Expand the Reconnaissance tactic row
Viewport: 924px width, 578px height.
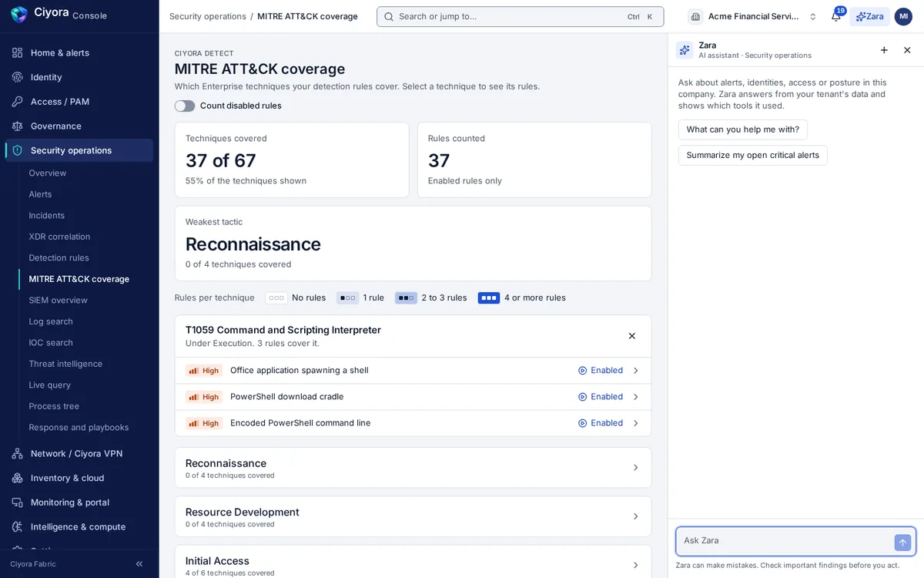(413, 468)
